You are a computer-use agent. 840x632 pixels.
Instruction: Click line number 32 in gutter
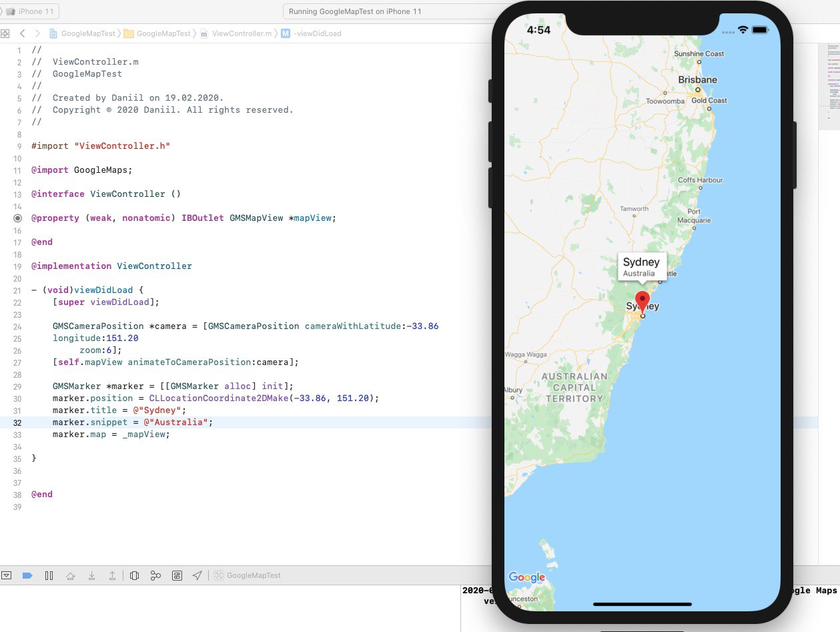point(17,422)
